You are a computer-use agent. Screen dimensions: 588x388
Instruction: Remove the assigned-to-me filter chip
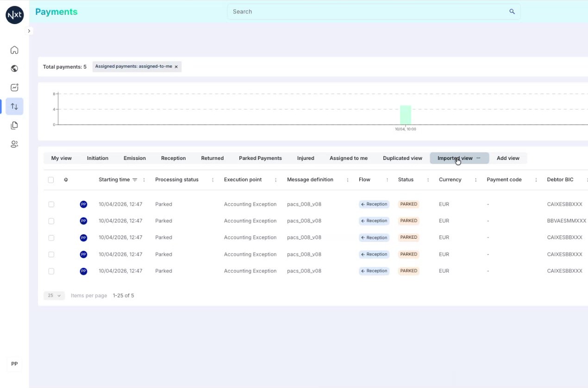(176, 67)
